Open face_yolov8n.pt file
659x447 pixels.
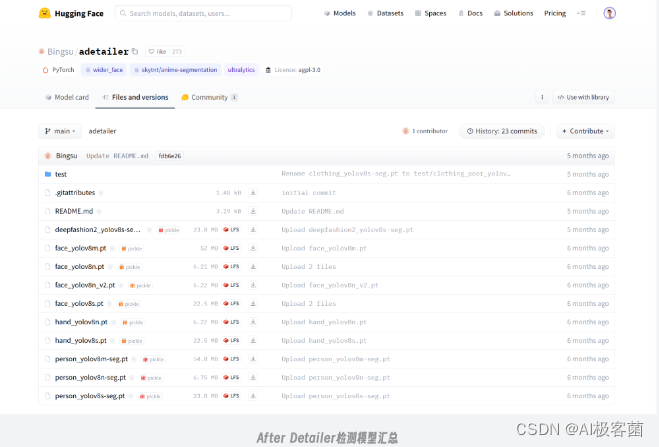79,267
